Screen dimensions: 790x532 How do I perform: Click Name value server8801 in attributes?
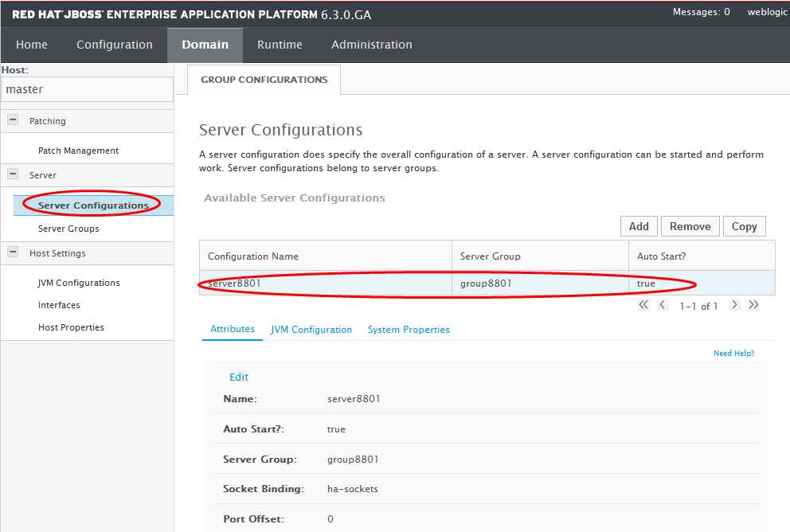(354, 398)
